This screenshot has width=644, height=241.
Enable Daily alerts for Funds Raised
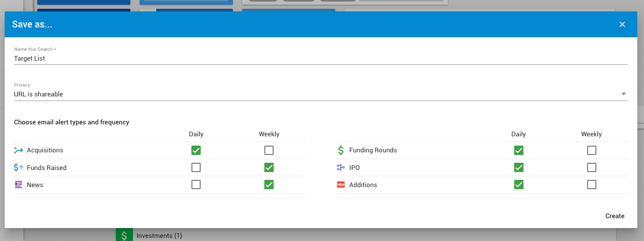click(196, 167)
